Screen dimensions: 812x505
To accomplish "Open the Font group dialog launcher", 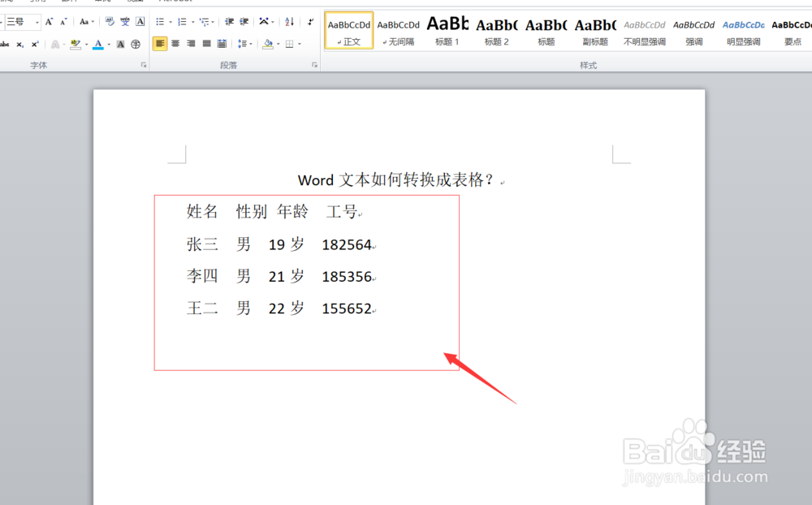I will (x=144, y=64).
